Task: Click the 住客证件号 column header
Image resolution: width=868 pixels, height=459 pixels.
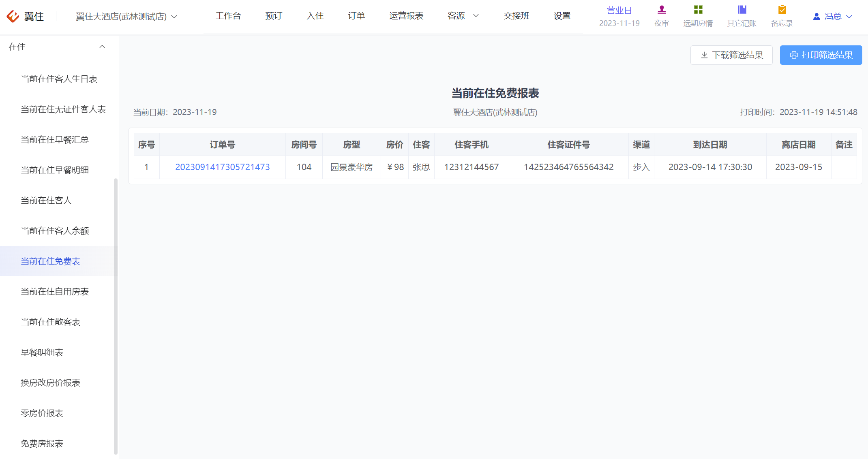Action: (x=569, y=145)
